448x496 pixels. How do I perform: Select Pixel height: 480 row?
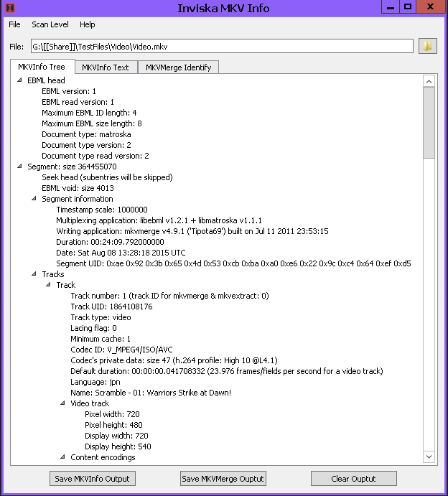[x=113, y=424]
